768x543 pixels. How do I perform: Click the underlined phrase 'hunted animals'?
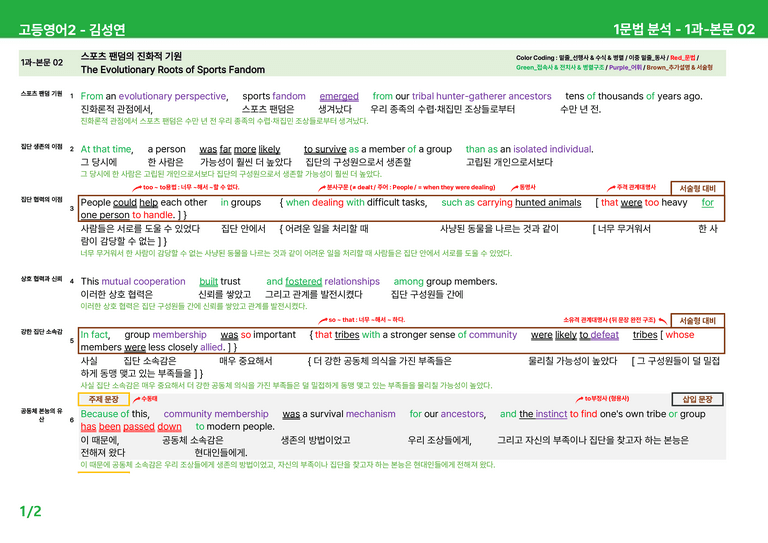[548, 203]
